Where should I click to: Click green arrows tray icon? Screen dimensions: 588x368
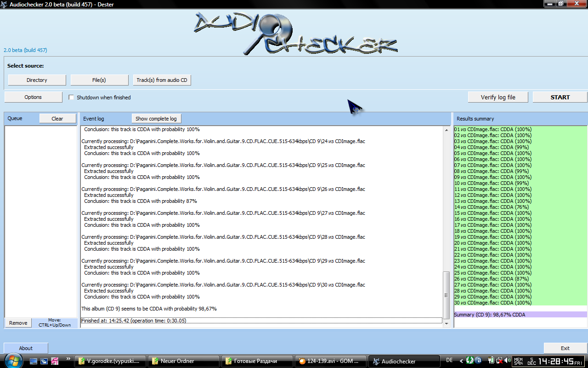click(x=470, y=360)
